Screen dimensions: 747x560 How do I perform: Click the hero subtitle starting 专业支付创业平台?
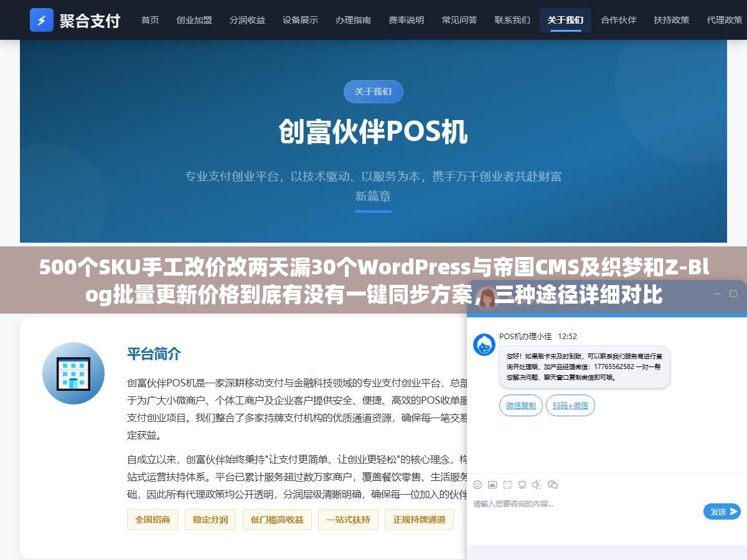pyautogui.click(x=374, y=186)
